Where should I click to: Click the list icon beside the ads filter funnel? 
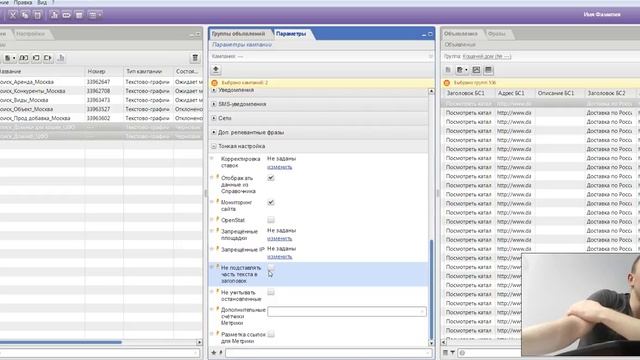(445, 353)
